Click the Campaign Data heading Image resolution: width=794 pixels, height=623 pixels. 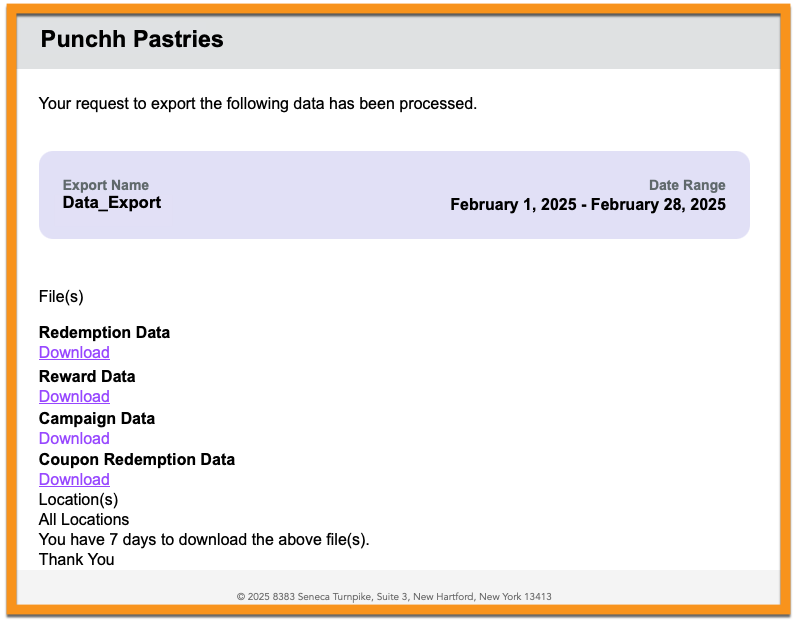coord(97,419)
